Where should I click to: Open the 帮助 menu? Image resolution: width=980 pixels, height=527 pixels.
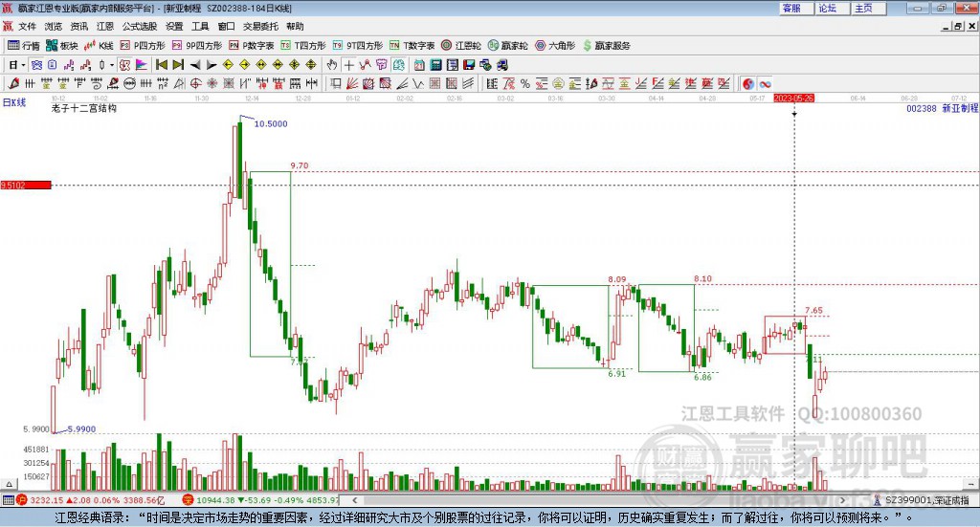[295, 26]
